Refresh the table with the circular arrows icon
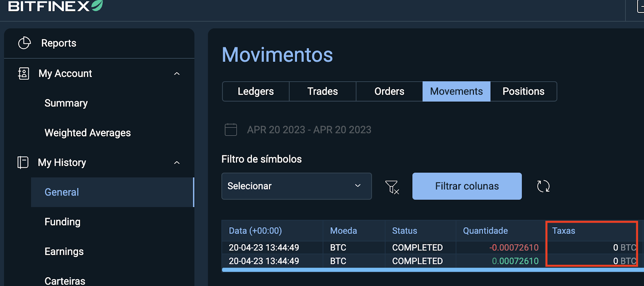Screen dimensions: 644x286 coord(543,186)
